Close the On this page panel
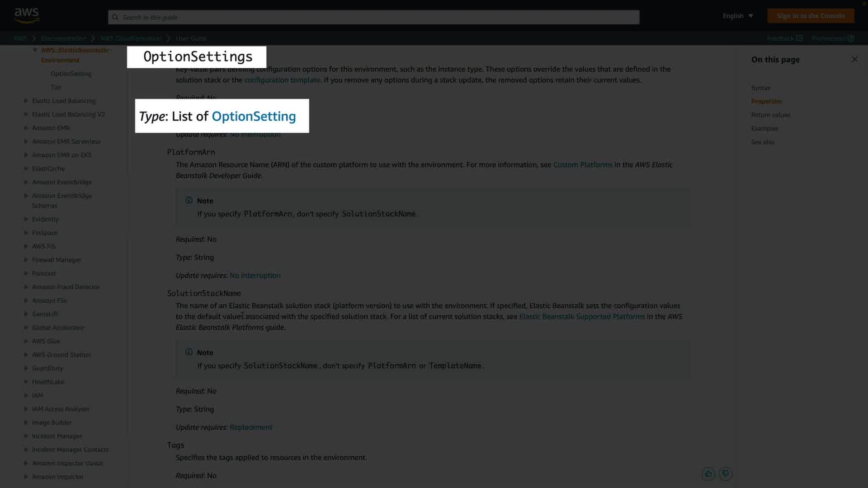 tap(854, 59)
